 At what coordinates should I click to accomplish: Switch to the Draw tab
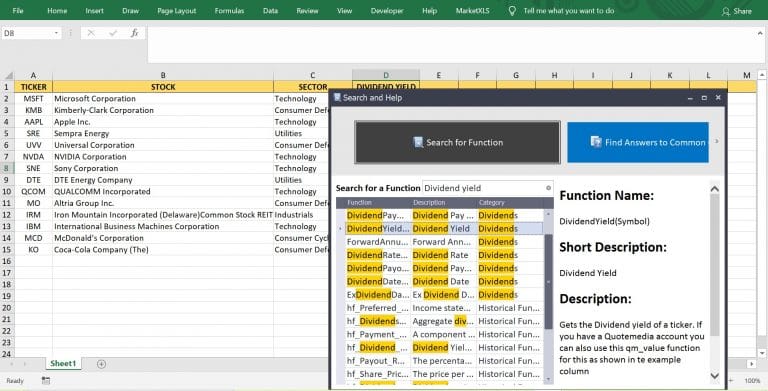click(130, 11)
